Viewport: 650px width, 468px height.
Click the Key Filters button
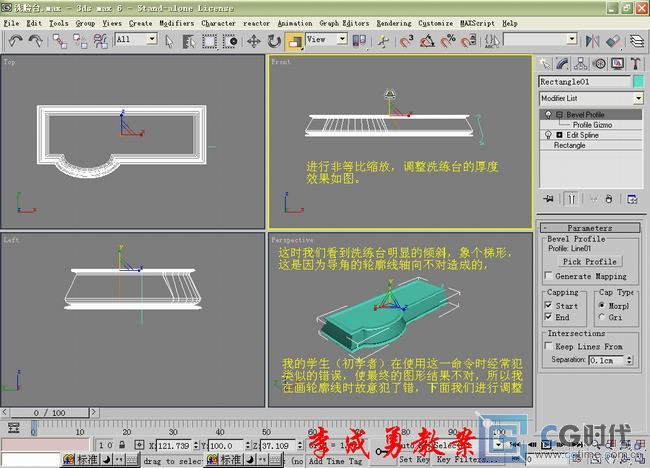pos(467,459)
